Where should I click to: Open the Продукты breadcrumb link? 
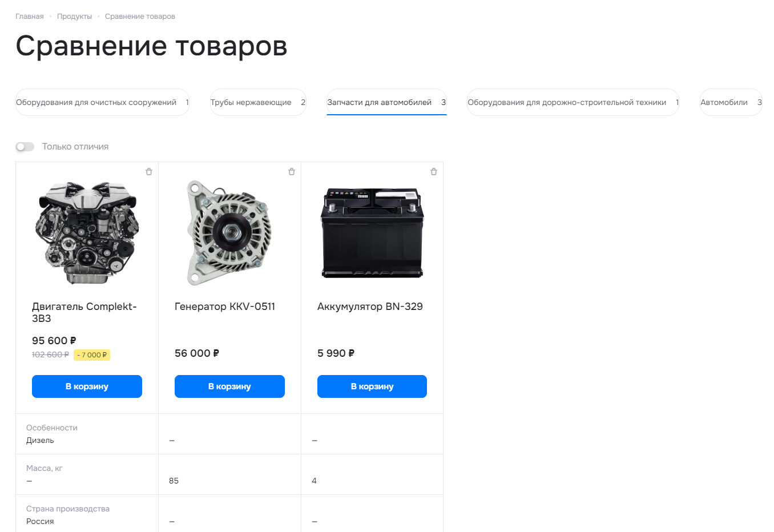(74, 17)
